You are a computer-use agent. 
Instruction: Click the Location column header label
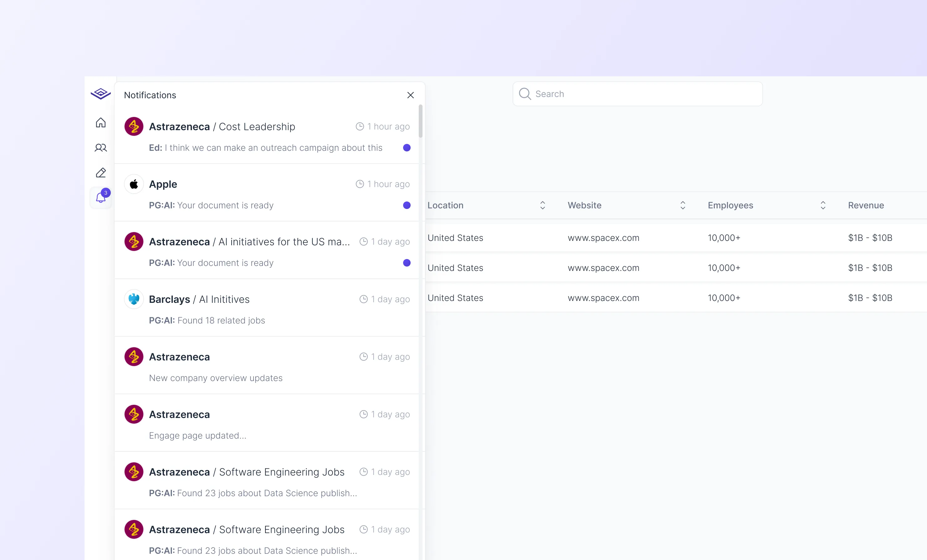pos(445,205)
